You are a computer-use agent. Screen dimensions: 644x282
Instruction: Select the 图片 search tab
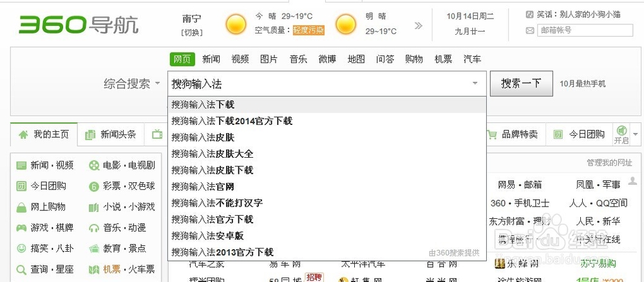(x=269, y=59)
